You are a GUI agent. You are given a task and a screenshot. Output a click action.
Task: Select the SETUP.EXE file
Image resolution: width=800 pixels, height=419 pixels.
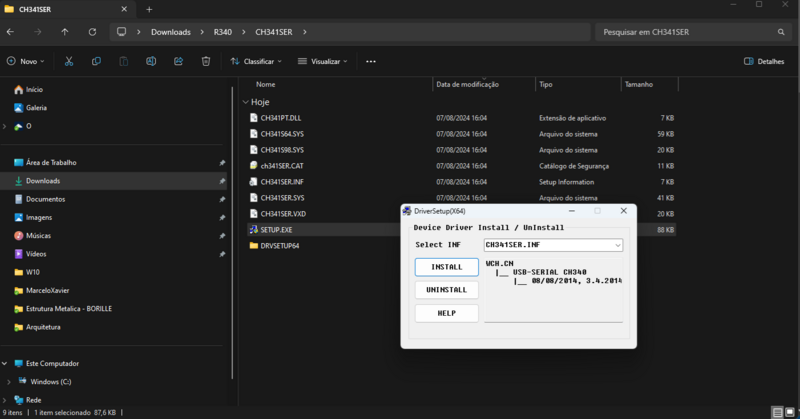click(276, 230)
